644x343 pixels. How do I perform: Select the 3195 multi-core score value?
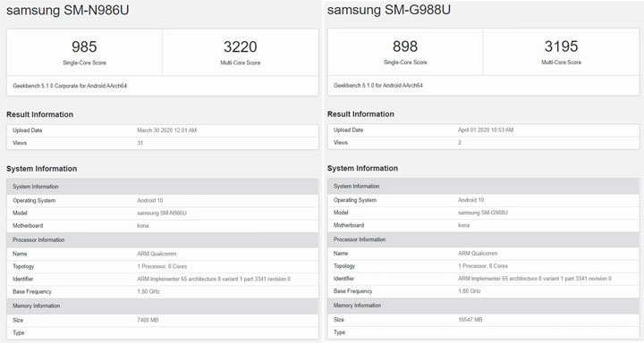(x=561, y=46)
